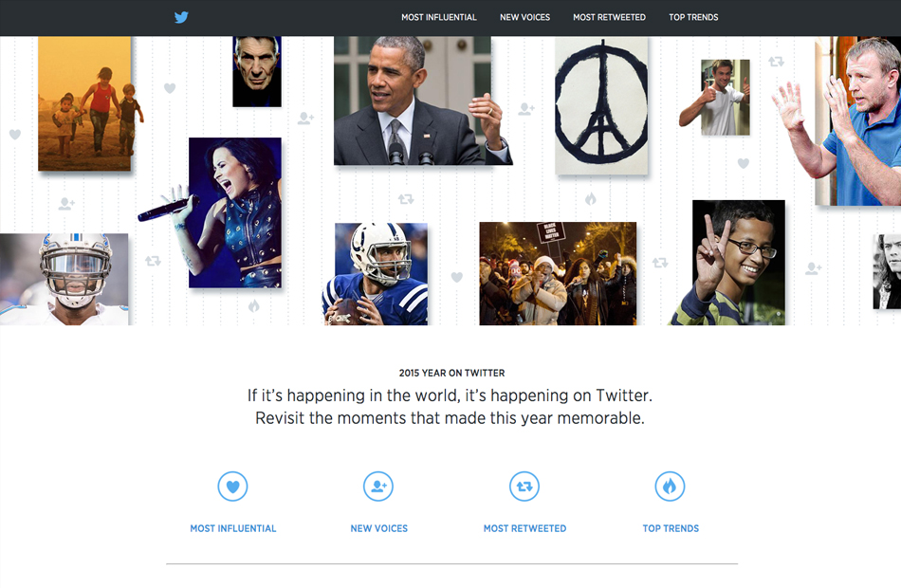Viewport: 901px width, 588px height.
Task: Click the quarterback in blue jersey photo
Action: 375,274
